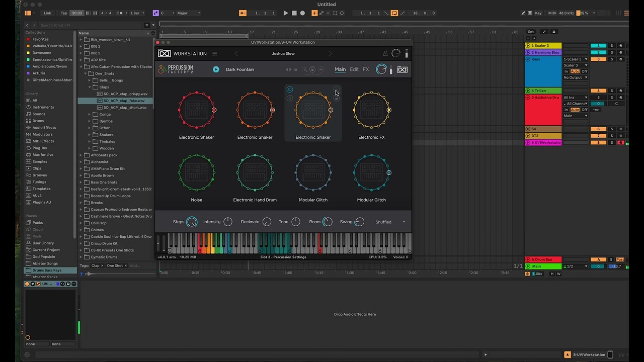This screenshot has width=644, height=362.
Task: Click the red Electronic Shaker sequencer ring
Action: [x=197, y=110]
